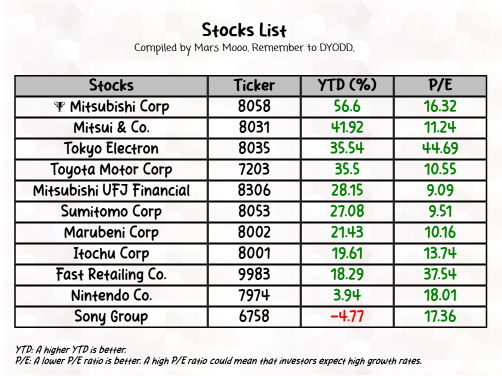
Task: Select Sumitomo Corp YTD value 27.08
Action: pos(347,211)
